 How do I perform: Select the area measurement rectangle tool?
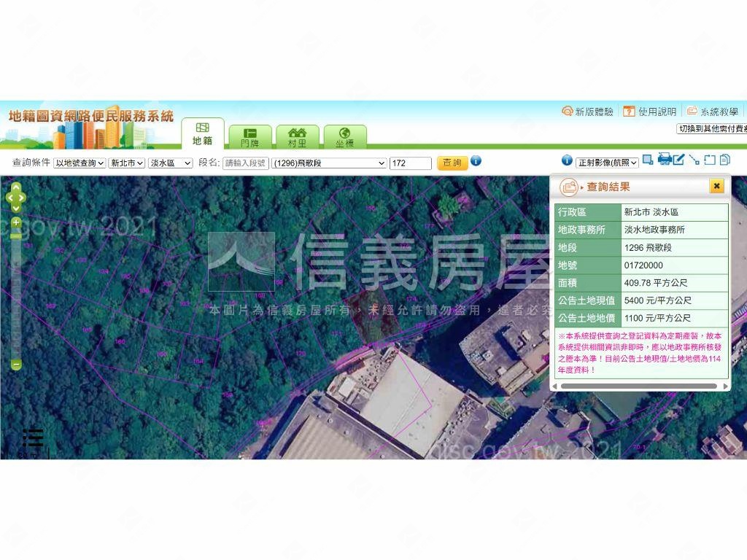tap(709, 160)
